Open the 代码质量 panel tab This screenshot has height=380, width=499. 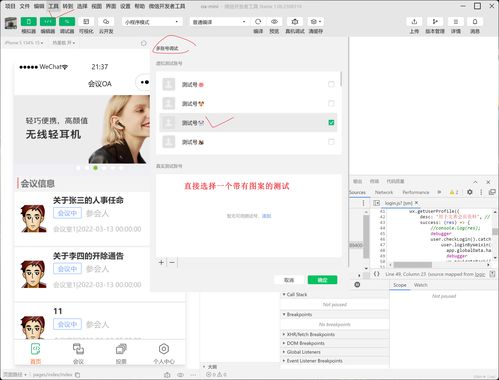coord(395,181)
